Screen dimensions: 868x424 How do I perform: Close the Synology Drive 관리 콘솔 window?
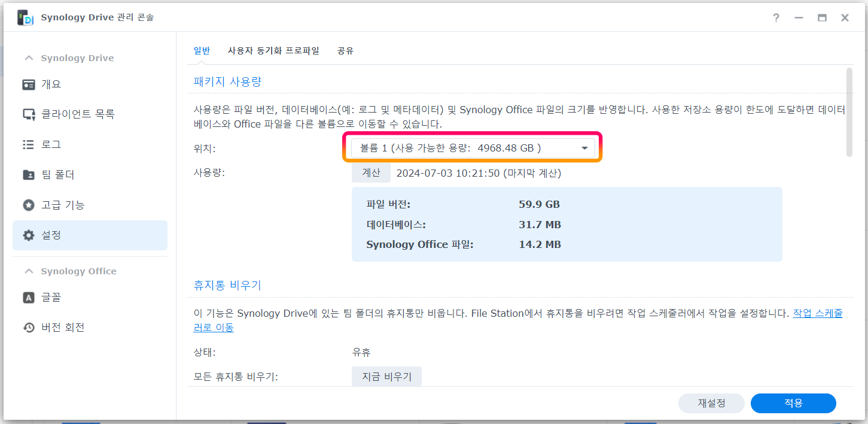(x=845, y=18)
